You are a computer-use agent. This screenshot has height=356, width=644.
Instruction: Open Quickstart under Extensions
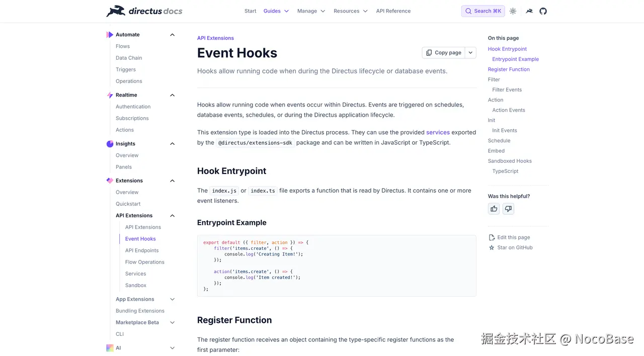click(x=128, y=204)
